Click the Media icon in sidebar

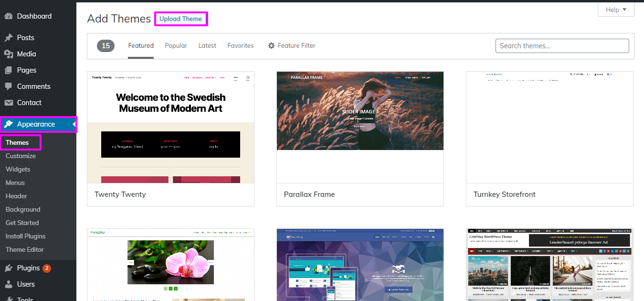click(9, 54)
